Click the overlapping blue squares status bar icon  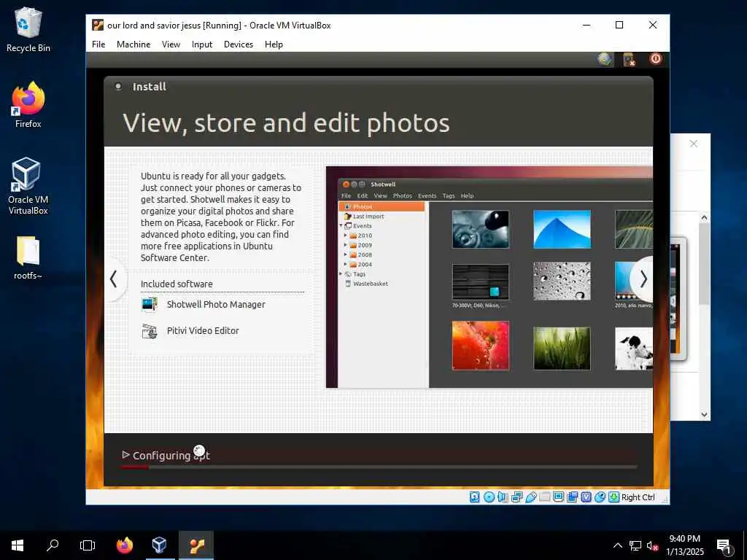pos(572,497)
